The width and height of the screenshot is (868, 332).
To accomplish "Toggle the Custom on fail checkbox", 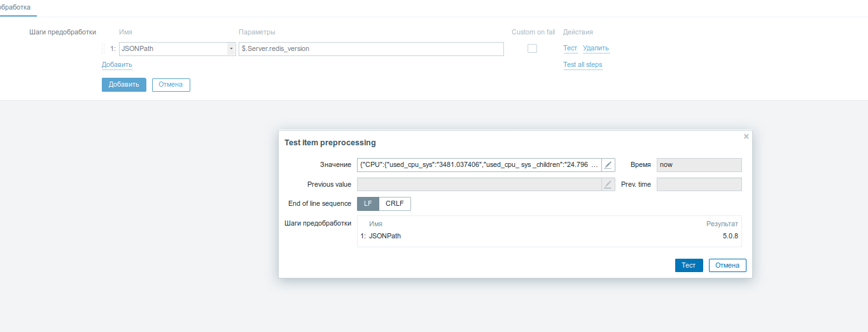I will pos(532,48).
